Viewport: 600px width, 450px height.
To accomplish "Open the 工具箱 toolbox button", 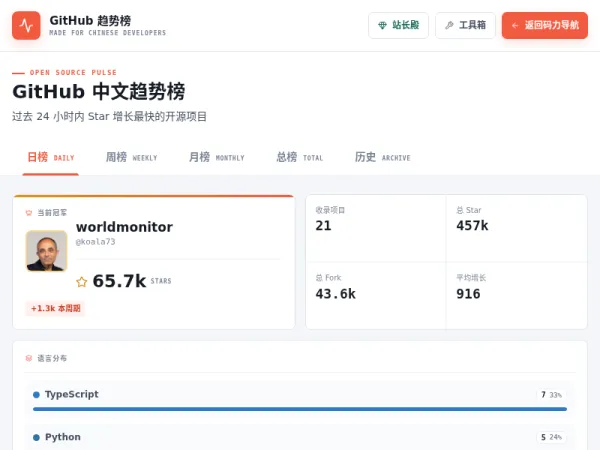I will point(465,25).
